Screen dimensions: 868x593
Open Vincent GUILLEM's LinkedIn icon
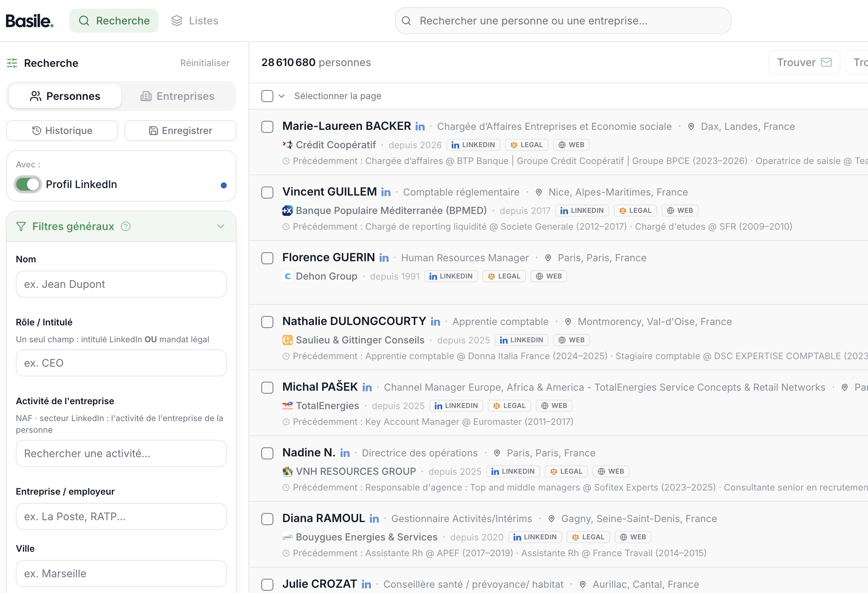click(x=386, y=193)
